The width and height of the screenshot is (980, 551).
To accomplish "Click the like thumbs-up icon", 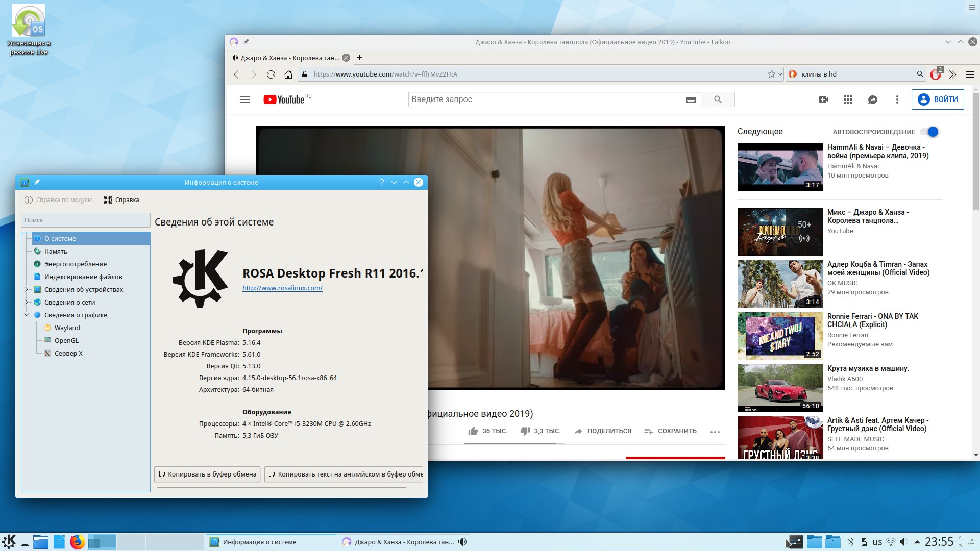I will pyautogui.click(x=473, y=431).
